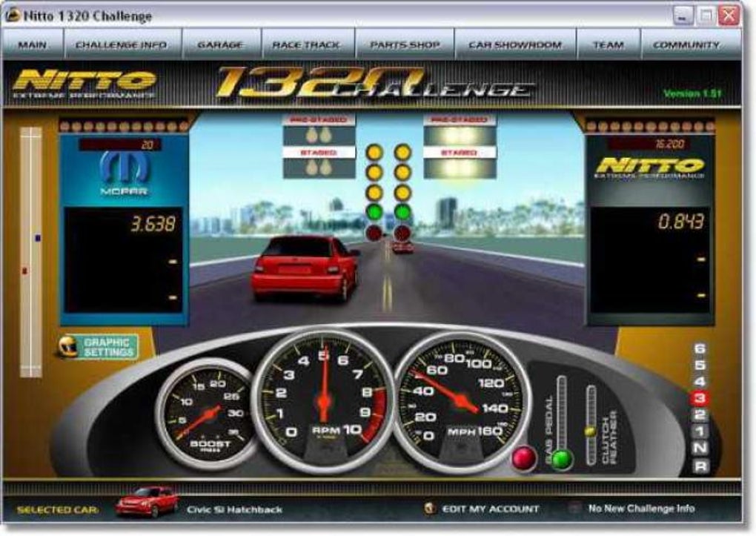
Task: Minimize the Nitto 1320 Challenge window
Action: (x=683, y=16)
